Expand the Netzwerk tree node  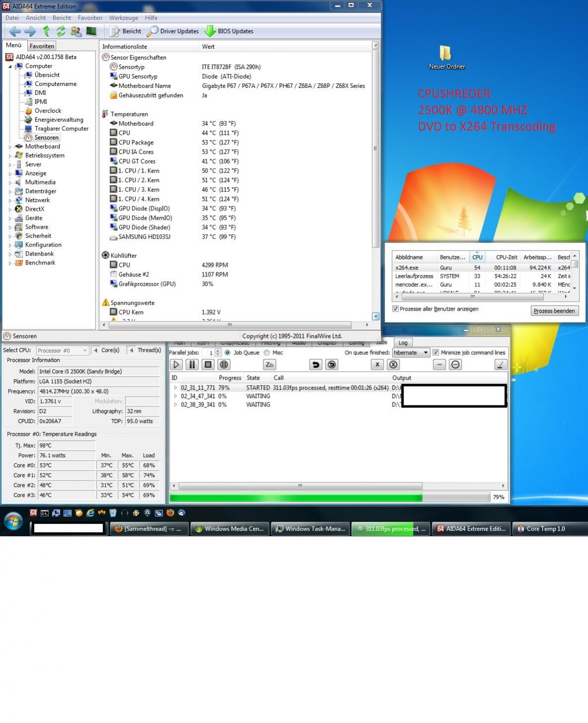[10, 200]
